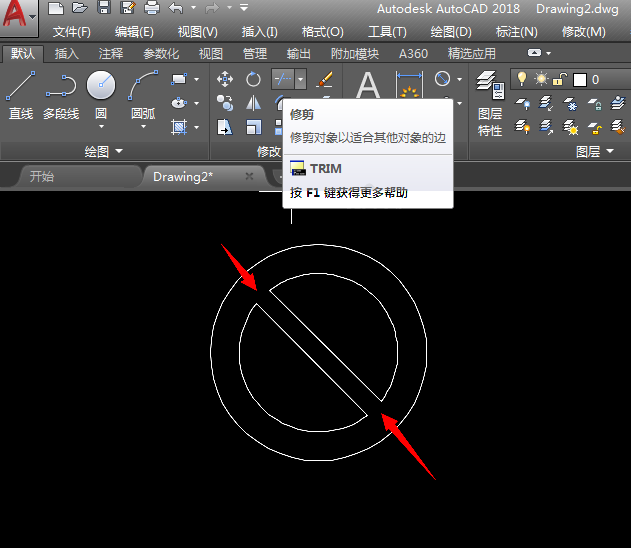Open the 格式(O) menu

pyautogui.click(x=323, y=32)
